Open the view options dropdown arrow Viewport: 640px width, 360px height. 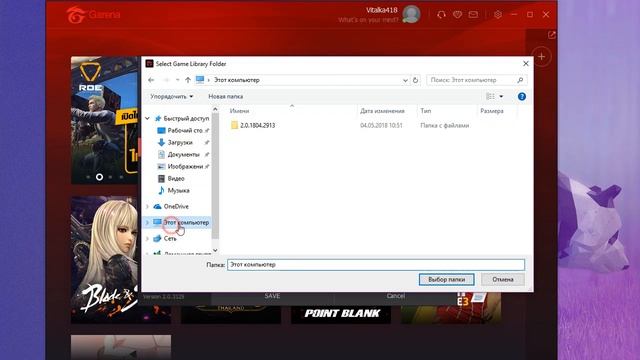click(501, 97)
